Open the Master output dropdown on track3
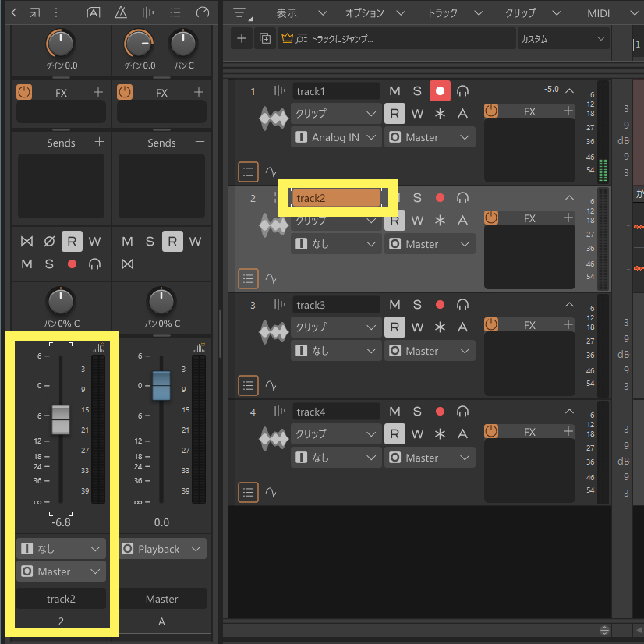Image resolution: width=644 pixels, height=644 pixels. [430, 351]
